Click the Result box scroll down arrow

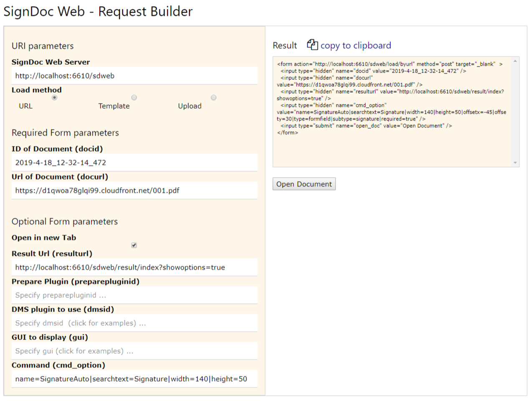[515, 162]
